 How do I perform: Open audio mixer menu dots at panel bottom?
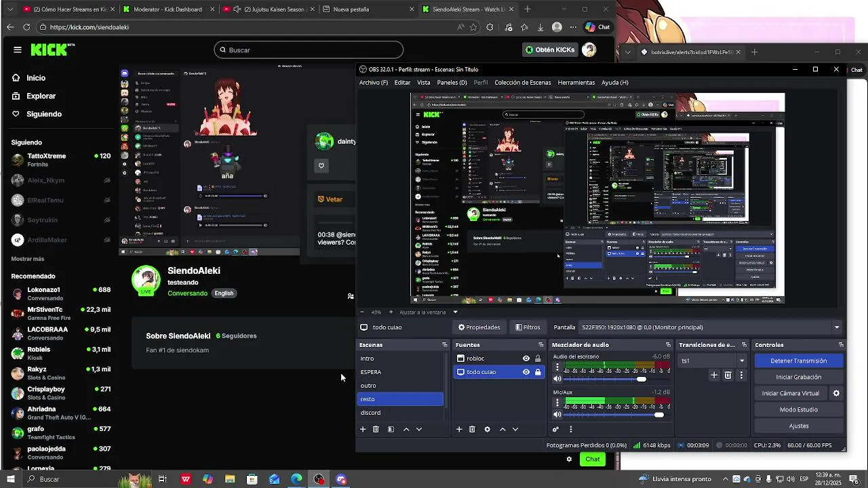point(571,429)
